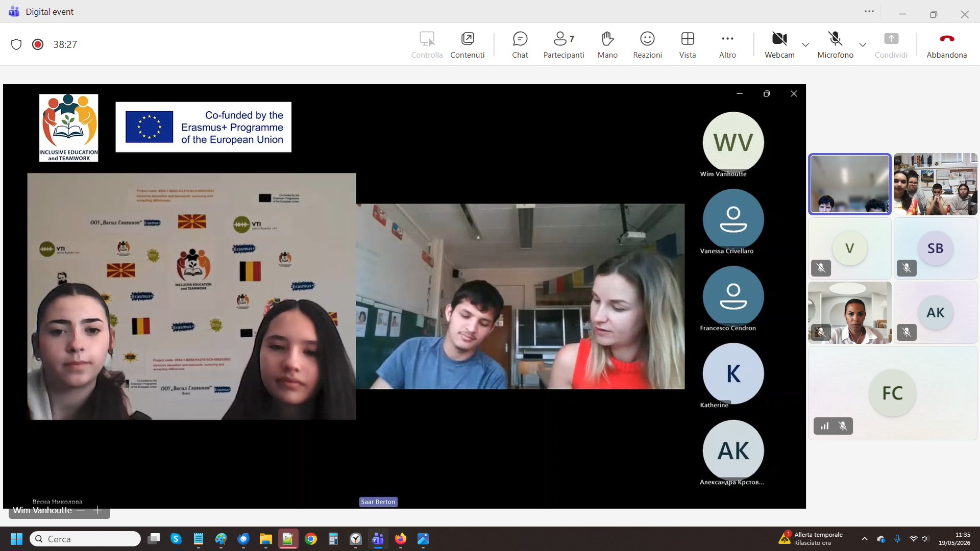Viewport: 980px width, 551px height.
Task: Open the Allerta temporale weather widget
Action: [x=811, y=539]
